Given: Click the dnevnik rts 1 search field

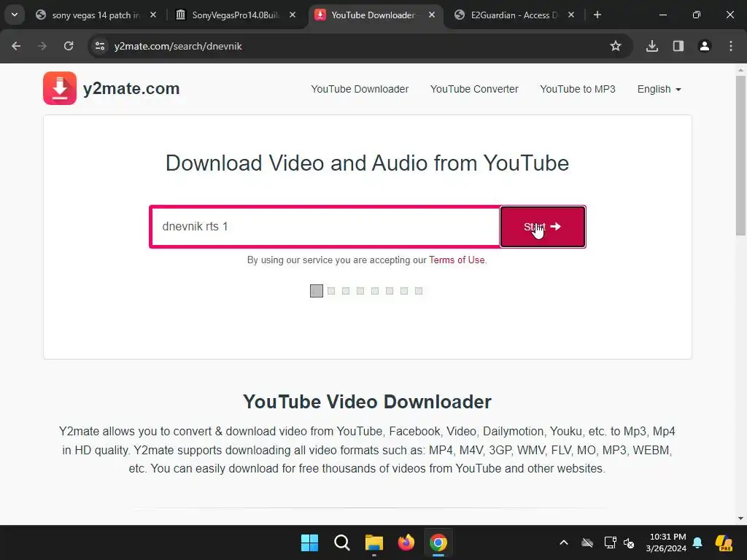Looking at the screenshot, I should click(x=326, y=227).
